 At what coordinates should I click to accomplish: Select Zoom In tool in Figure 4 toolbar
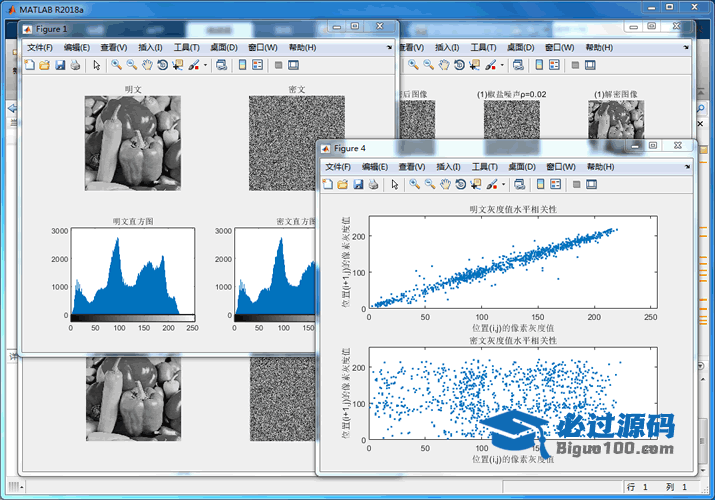click(x=414, y=184)
